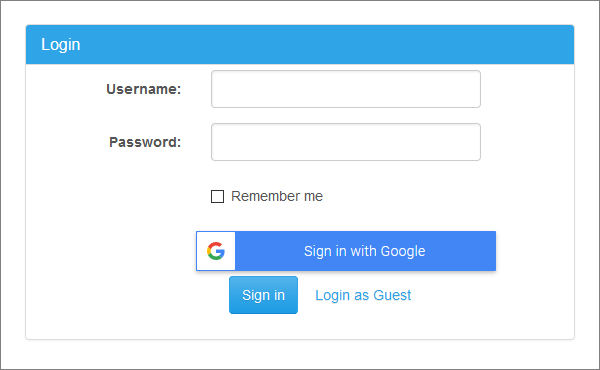Viewport: 600px width, 370px height.
Task: Enable the Remember me checkbox
Action: point(217,196)
